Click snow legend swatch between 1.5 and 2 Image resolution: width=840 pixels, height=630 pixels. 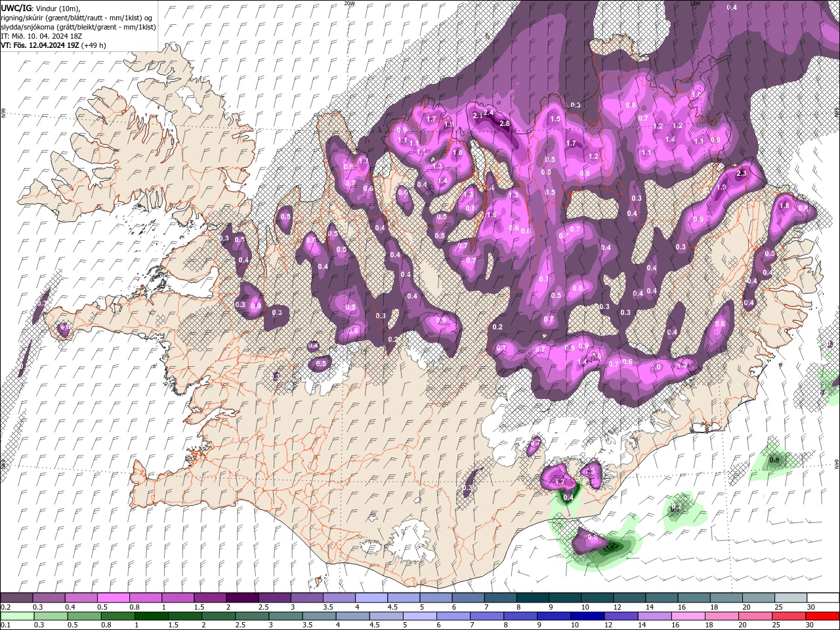[210, 598]
